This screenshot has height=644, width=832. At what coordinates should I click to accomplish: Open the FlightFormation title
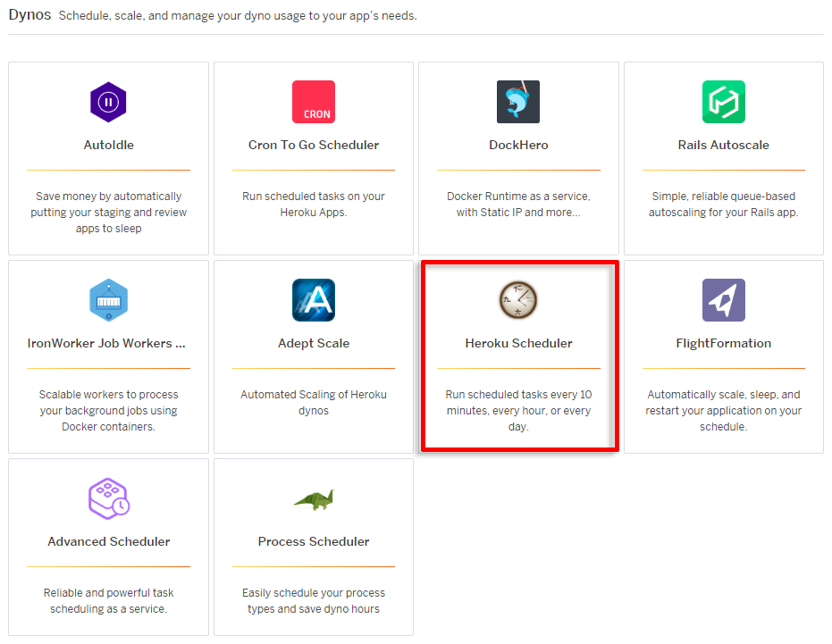pyautogui.click(x=724, y=343)
